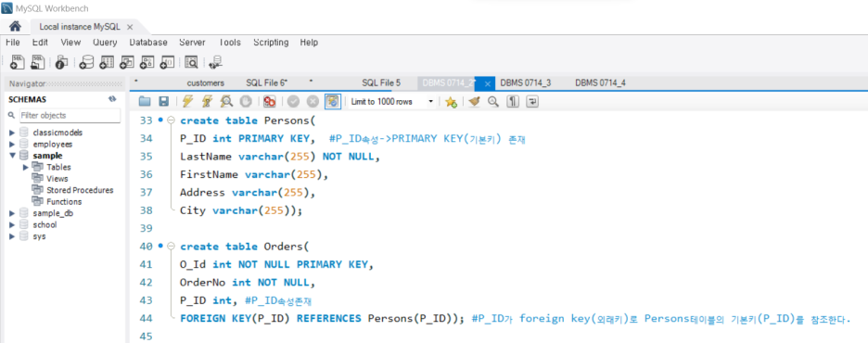Expand the employees schema

pos(12,144)
